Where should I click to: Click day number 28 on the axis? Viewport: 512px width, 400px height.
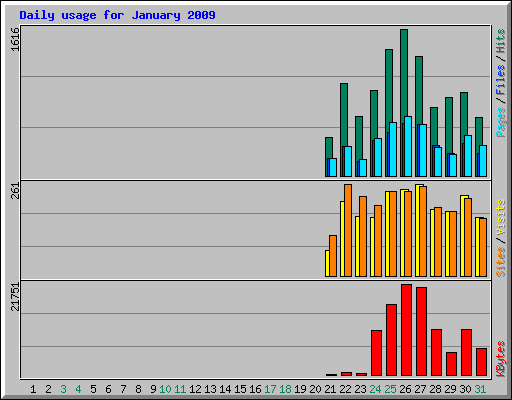[435, 389]
